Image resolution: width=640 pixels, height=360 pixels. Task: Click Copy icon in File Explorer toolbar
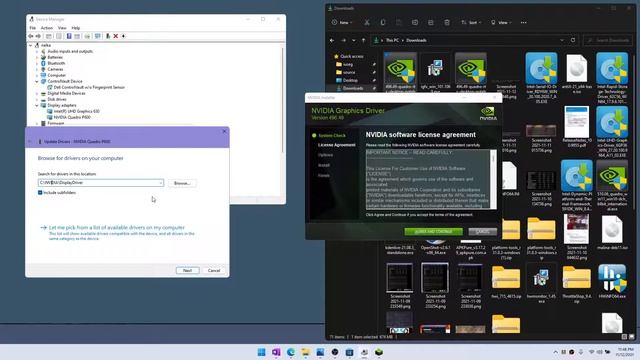click(383, 22)
